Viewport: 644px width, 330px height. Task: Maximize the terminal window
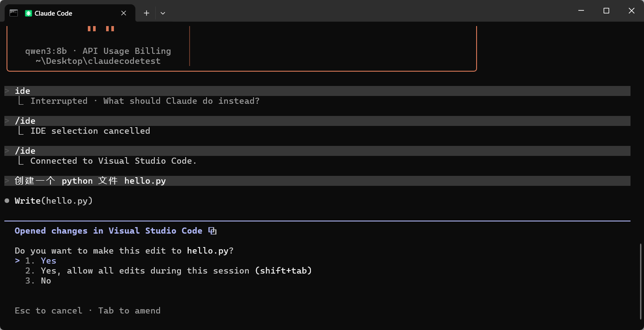coord(606,11)
